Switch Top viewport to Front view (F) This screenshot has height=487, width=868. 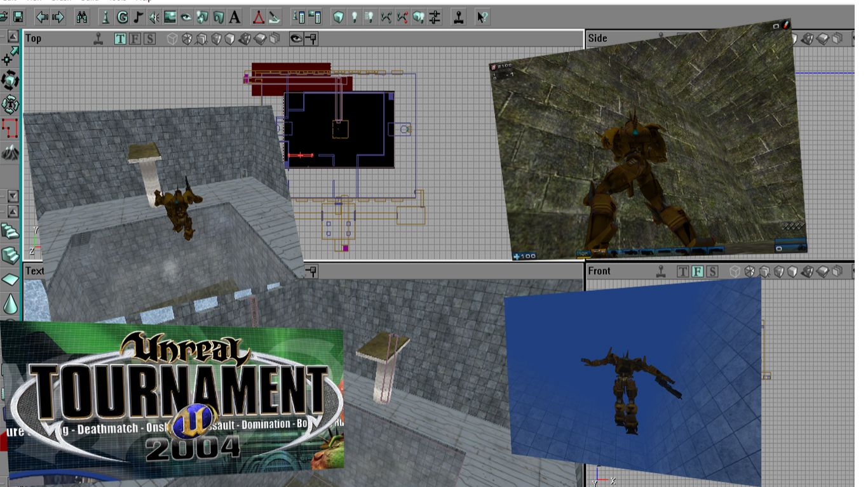pyautogui.click(x=135, y=39)
